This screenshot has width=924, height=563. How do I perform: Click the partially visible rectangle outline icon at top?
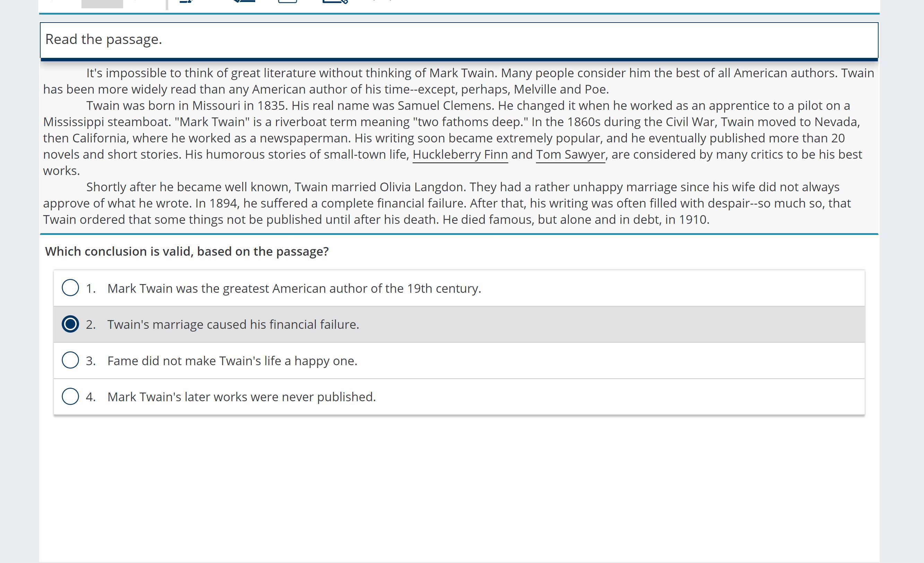(288, 1)
